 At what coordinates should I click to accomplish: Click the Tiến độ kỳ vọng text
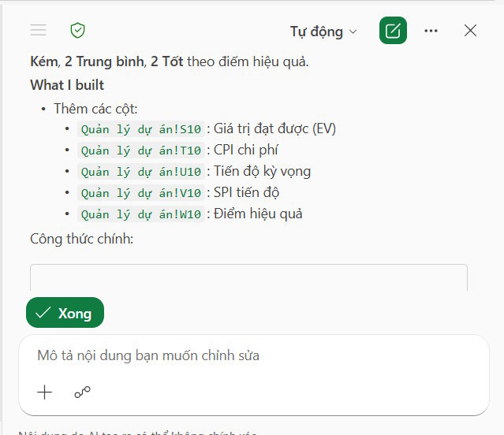(263, 172)
